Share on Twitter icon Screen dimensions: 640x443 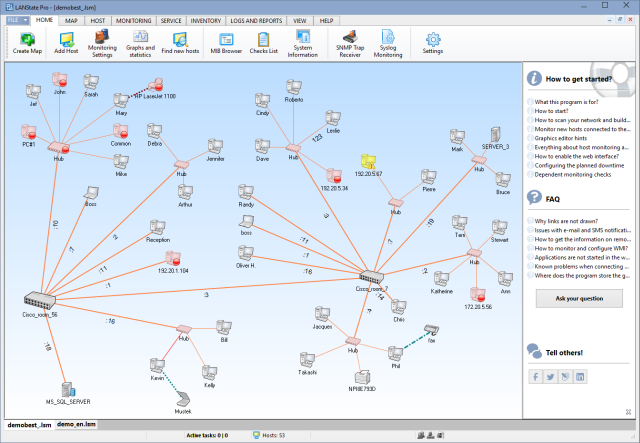pyautogui.click(x=550, y=376)
